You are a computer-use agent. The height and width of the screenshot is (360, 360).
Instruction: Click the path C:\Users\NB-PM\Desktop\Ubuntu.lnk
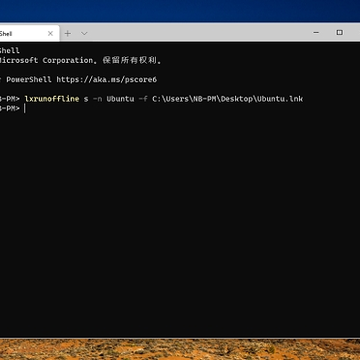tap(228, 99)
